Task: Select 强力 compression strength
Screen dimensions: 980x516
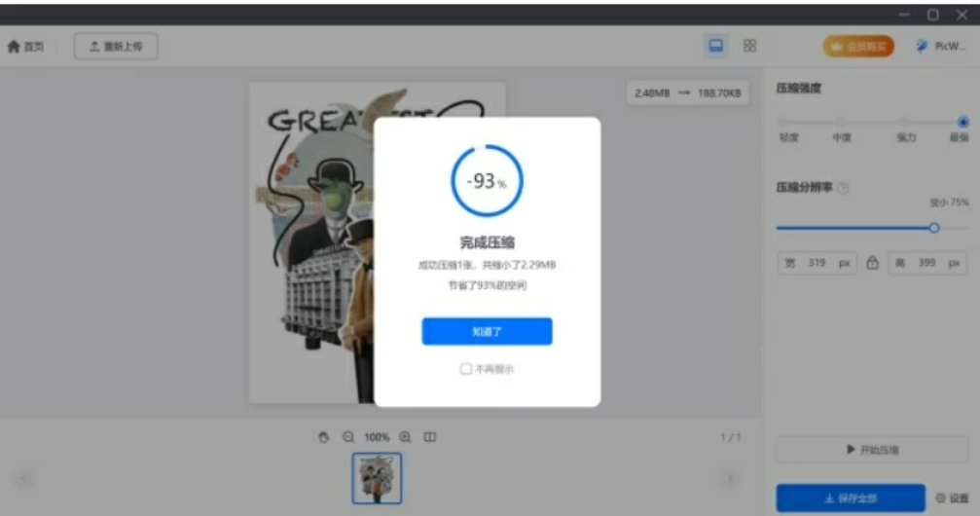Action: coord(904,122)
